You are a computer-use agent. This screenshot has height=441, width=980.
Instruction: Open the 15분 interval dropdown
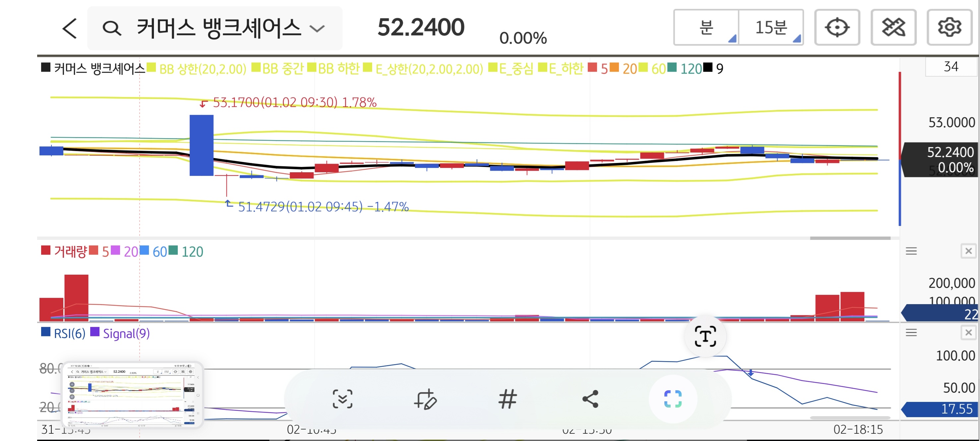(771, 28)
